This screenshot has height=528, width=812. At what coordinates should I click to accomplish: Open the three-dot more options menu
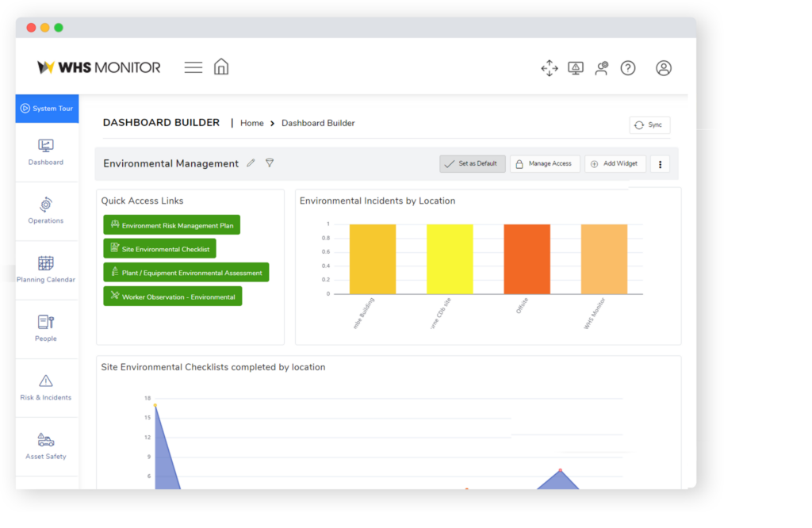point(661,164)
